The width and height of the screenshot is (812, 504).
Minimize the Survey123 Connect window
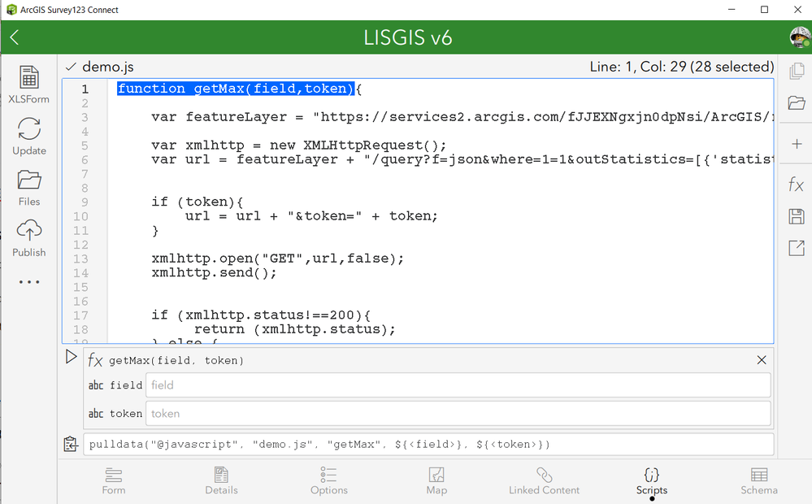[x=732, y=10]
